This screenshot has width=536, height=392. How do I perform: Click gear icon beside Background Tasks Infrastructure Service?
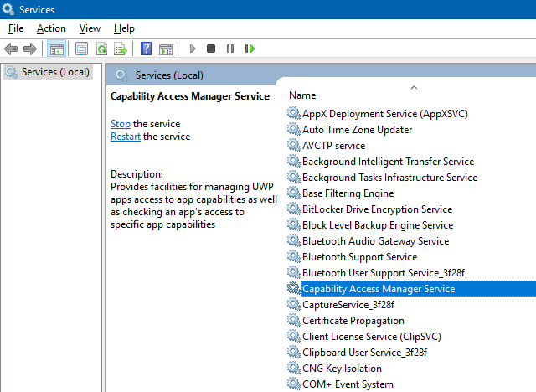pyautogui.click(x=294, y=177)
